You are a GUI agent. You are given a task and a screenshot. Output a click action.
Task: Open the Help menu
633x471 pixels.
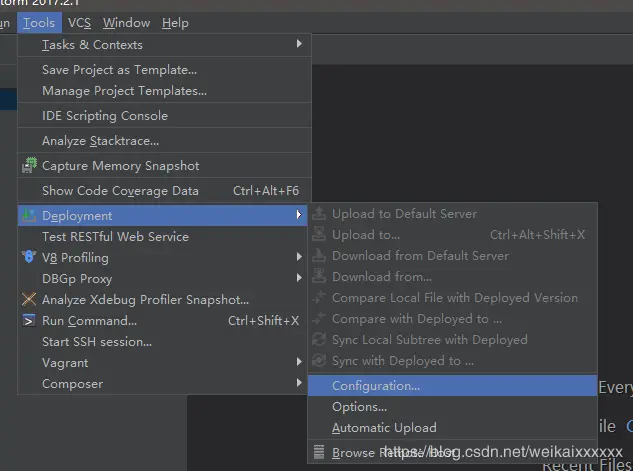point(175,22)
